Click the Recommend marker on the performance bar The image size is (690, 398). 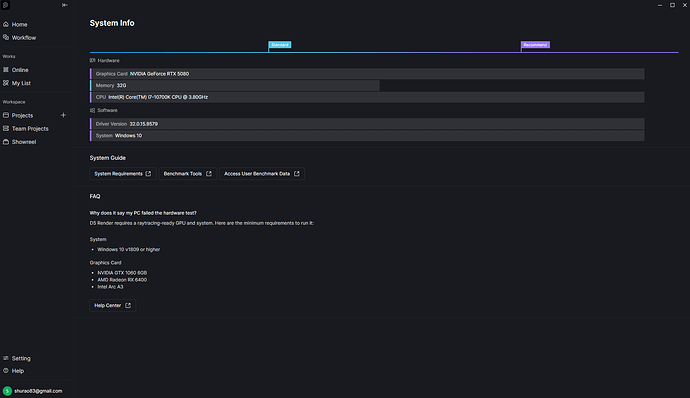tap(535, 45)
